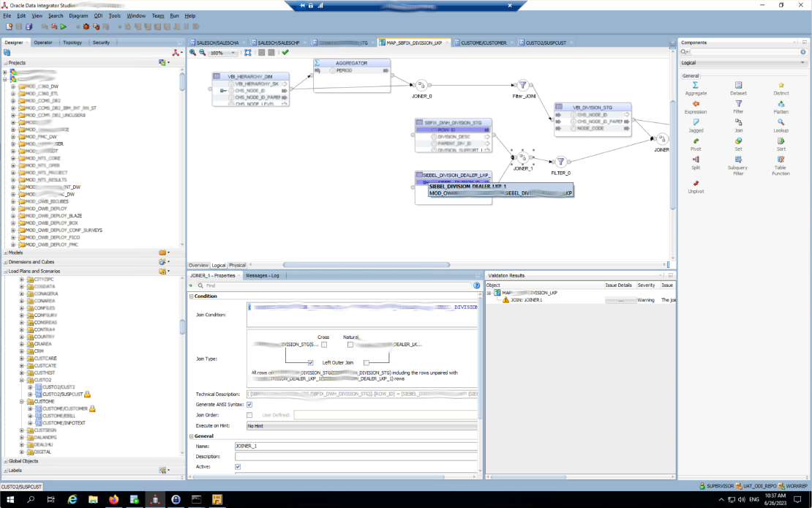Expand the COUNTRY folder node
812x508 pixels.
[x=22, y=337]
